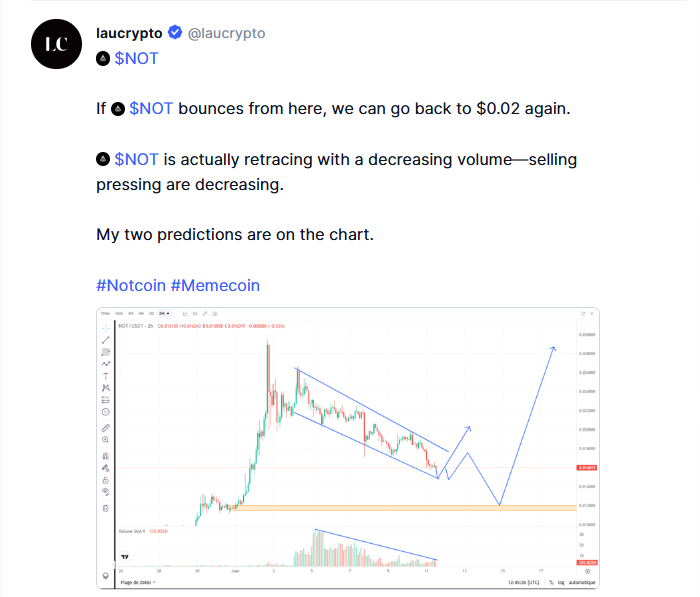
Task: Open the #Notcoin hashtag link
Action: click(131, 285)
